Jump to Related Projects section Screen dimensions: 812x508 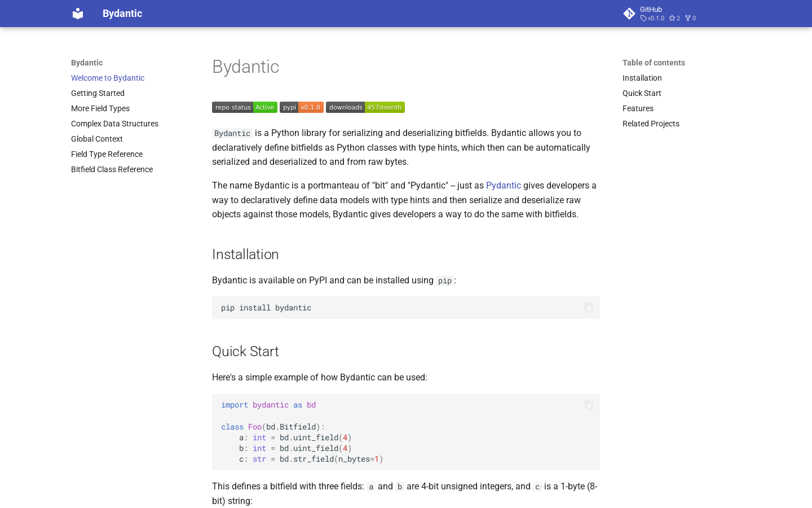coord(651,124)
